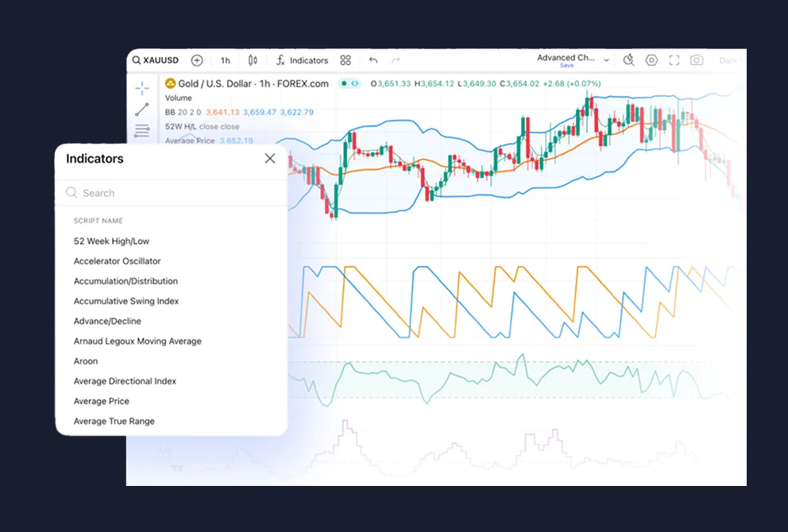Redo the chart action
This screenshot has height=532, width=788.
tap(396, 60)
